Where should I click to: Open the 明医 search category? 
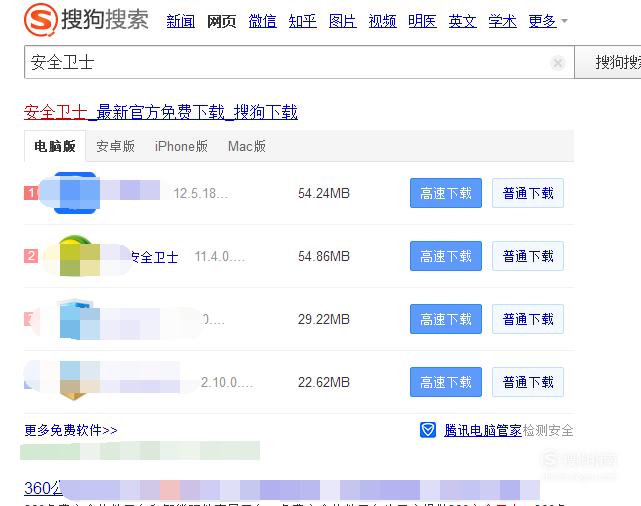(422, 21)
